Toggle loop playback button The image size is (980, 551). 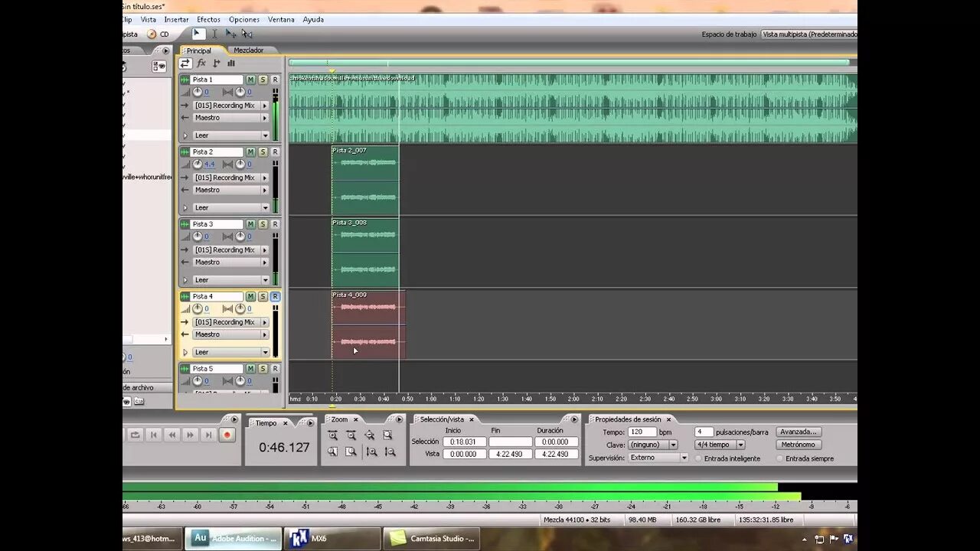135,435
